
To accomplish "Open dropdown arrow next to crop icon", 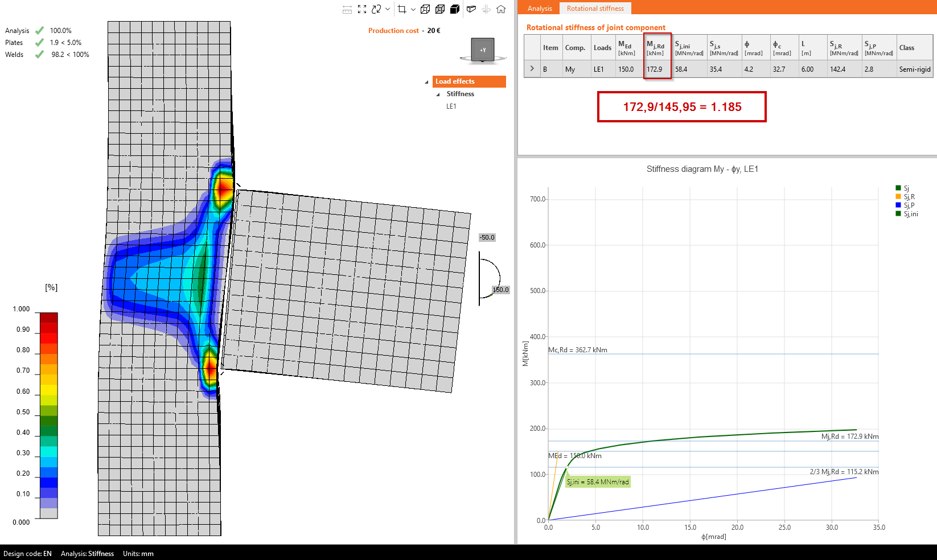I will [x=413, y=9].
